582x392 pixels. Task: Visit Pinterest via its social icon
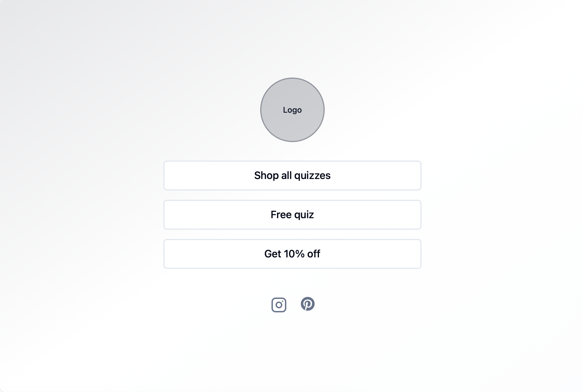(308, 304)
